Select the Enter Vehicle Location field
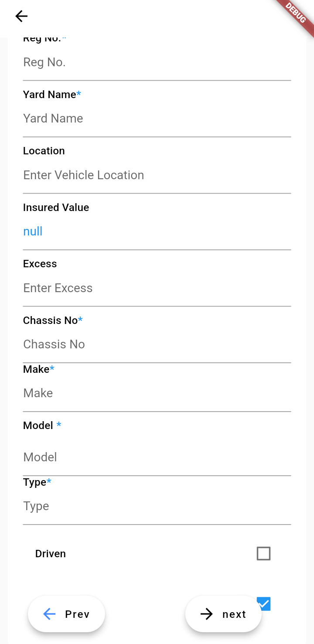Image resolution: width=314 pixels, height=644 pixels. [157, 175]
